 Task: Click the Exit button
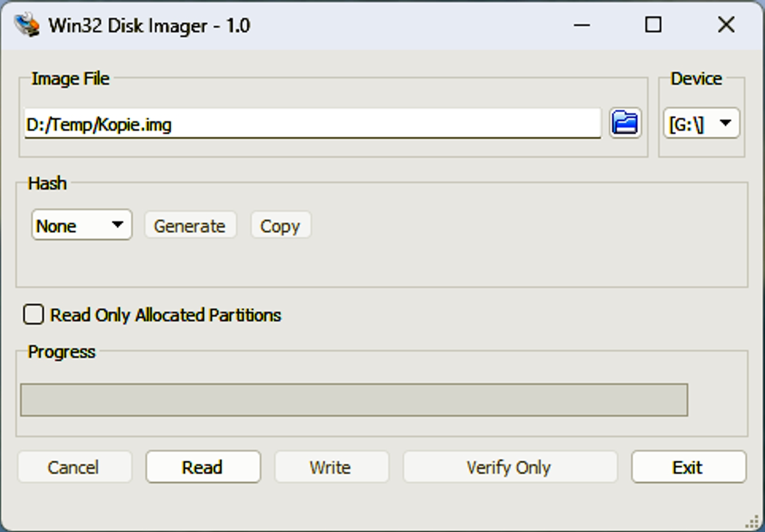click(688, 467)
